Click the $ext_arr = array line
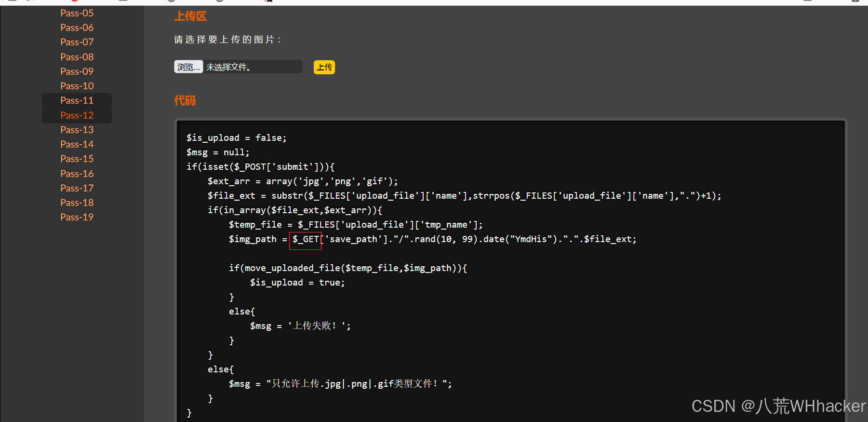The width and height of the screenshot is (868, 422). (x=303, y=181)
